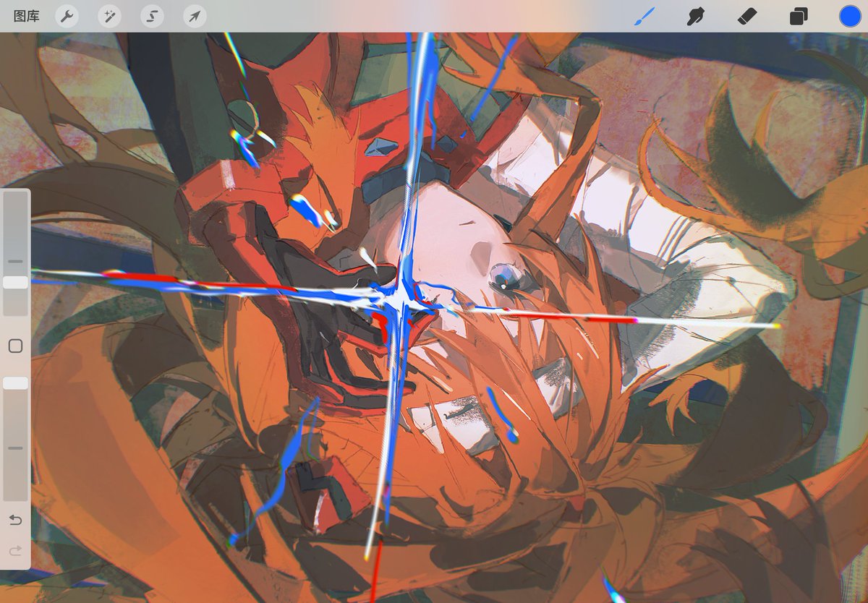Select the Smudge tool
The width and height of the screenshot is (868, 603).
pyautogui.click(x=695, y=16)
